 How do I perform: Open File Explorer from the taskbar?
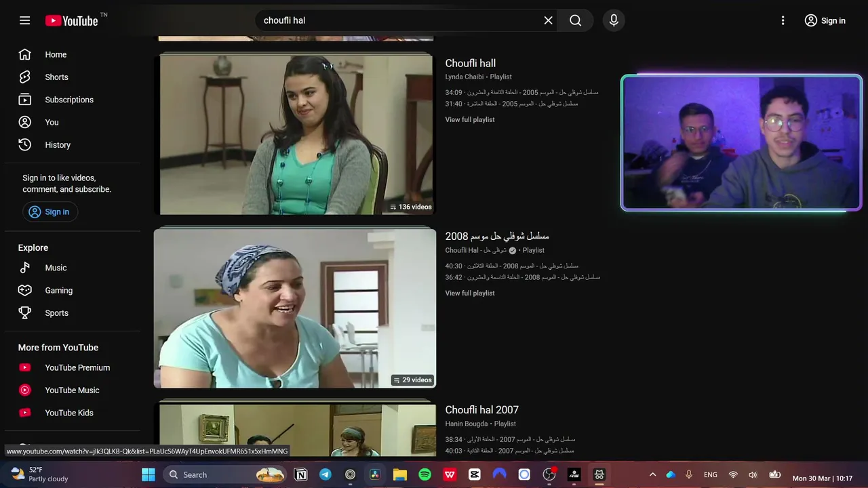tap(400, 474)
